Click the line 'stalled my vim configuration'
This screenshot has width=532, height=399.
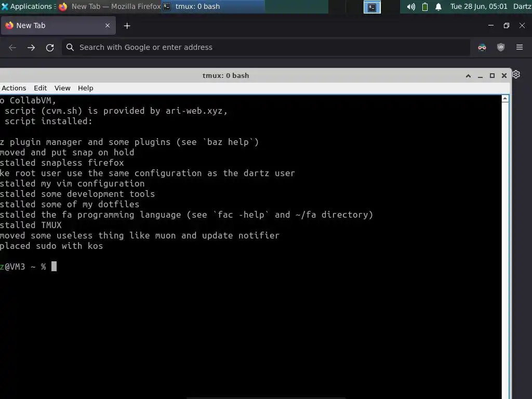[x=72, y=183]
